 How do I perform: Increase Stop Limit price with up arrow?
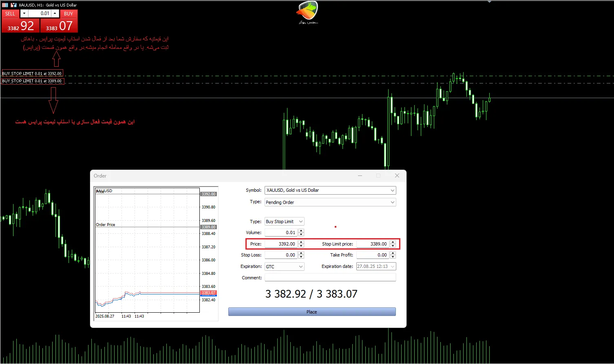pos(393,242)
